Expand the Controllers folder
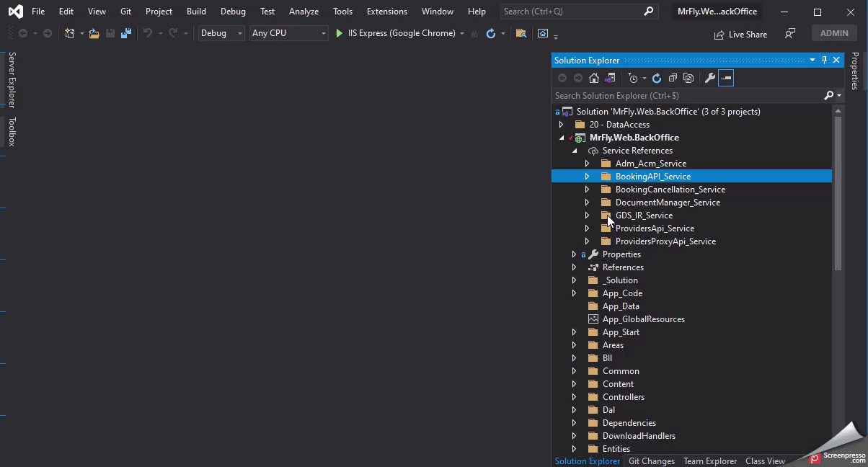This screenshot has width=868, height=467. tap(575, 397)
